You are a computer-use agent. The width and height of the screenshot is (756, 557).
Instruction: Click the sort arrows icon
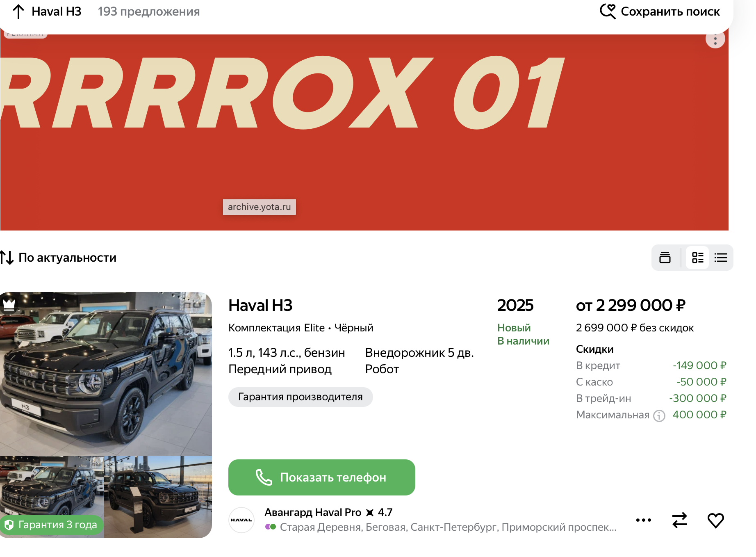pyautogui.click(x=7, y=258)
